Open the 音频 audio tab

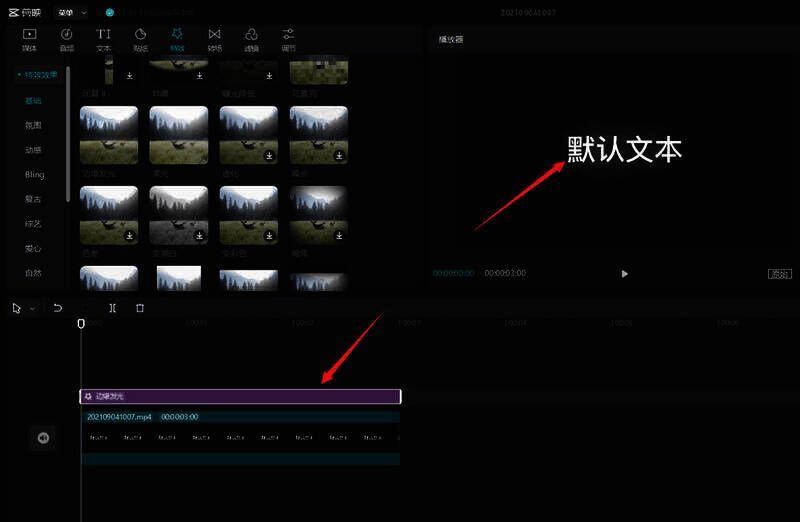66,40
